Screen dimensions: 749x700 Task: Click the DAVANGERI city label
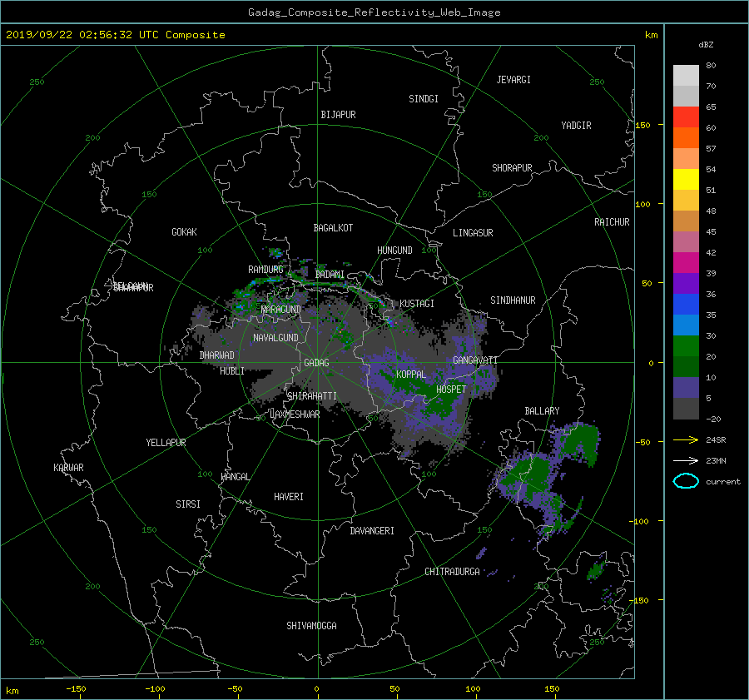[x=372, y=531]
